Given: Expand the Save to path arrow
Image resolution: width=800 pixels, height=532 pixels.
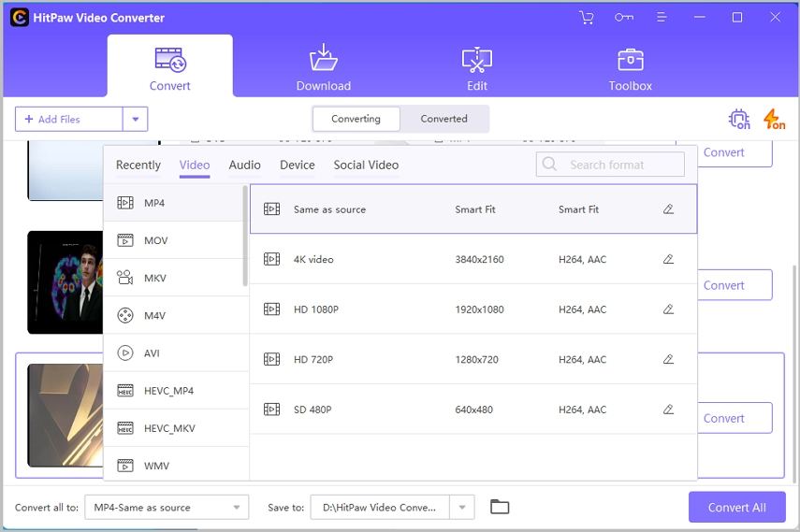Looking at the screenshot, I should (x=461, y=507).
